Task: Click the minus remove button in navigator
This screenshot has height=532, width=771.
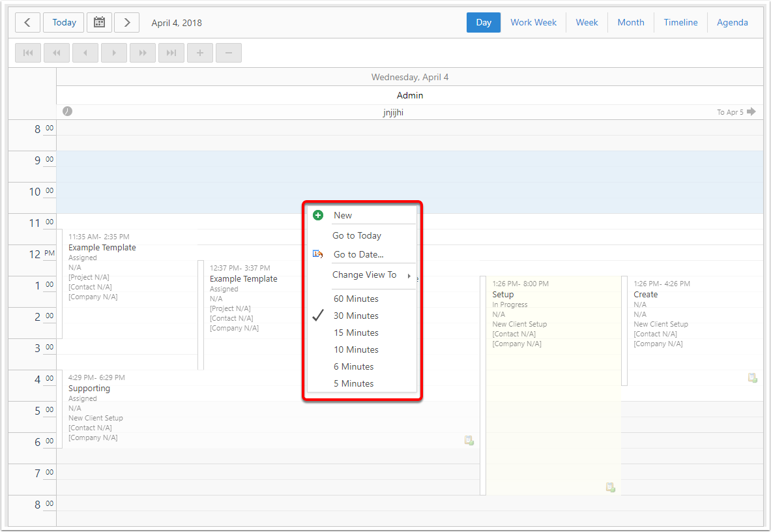Action: (229, 53)
